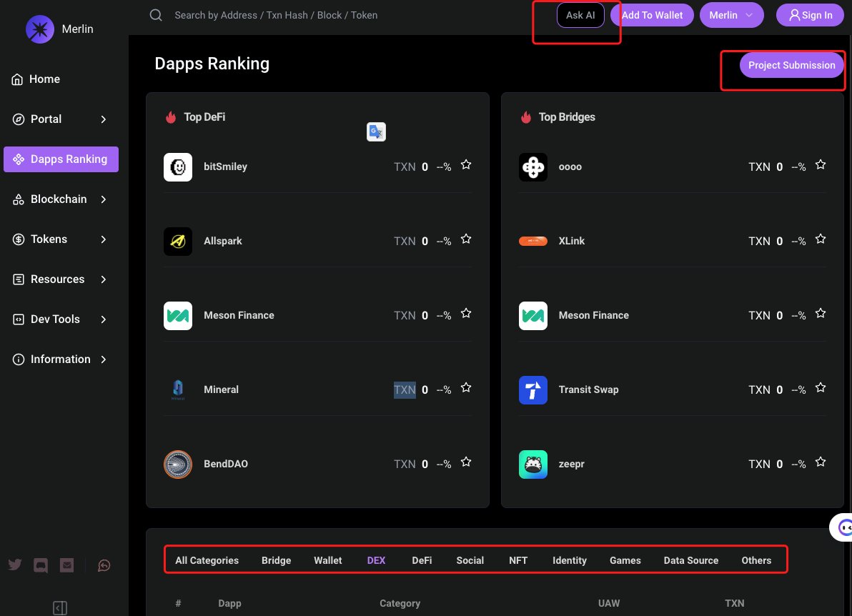Click the Sign In button
The width and height of the screenshot is (852, 616).
(x=810, y=15)
